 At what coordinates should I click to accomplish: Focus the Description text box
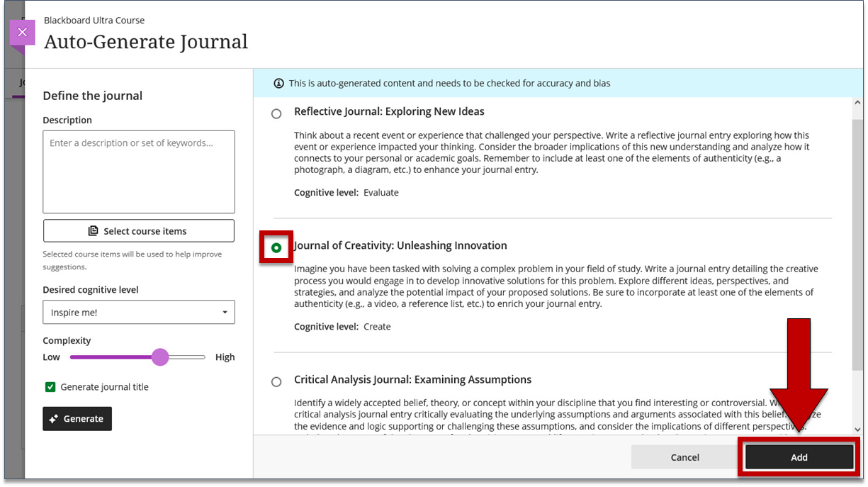point(139,172)
